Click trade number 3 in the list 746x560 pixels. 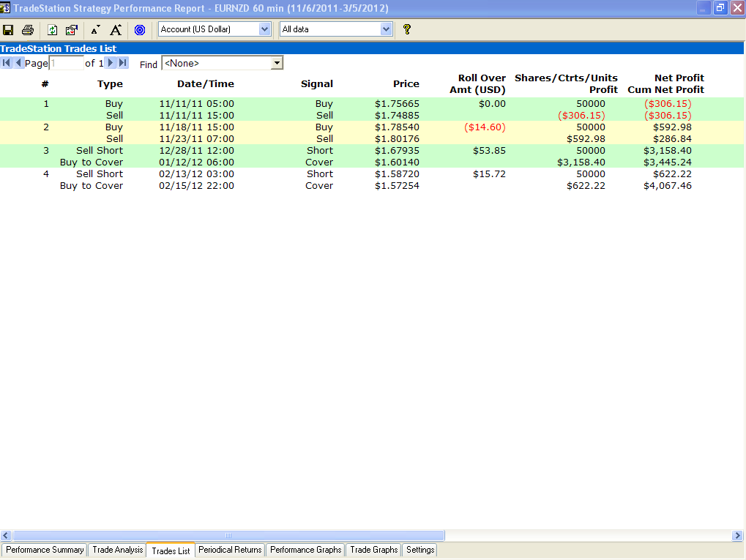(x=46, y=150)
